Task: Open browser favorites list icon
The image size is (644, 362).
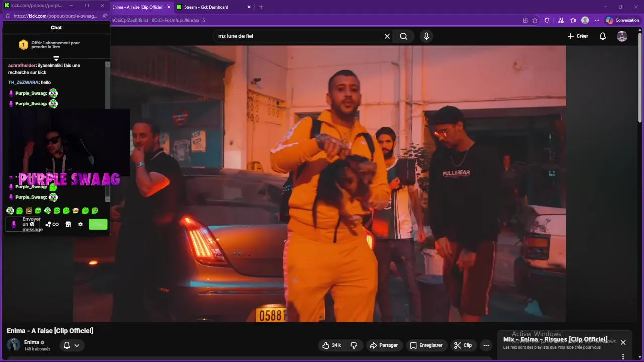Action: pos(573,20)
